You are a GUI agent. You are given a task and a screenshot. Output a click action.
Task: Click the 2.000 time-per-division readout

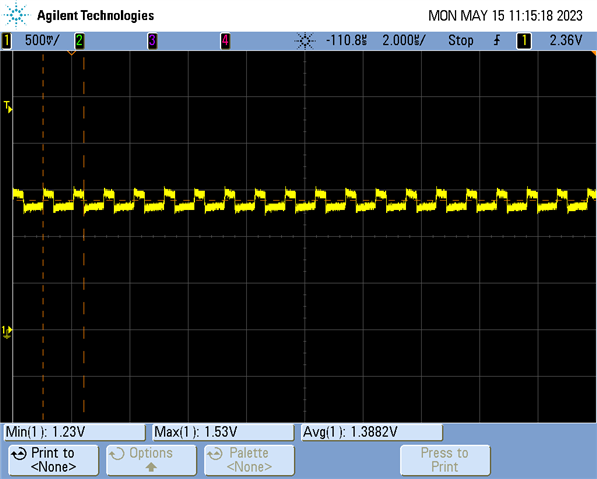404,40
